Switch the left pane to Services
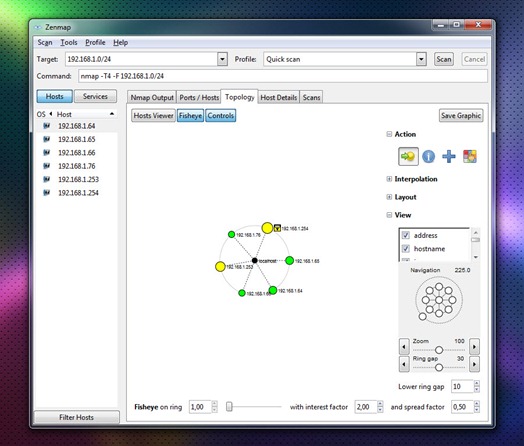524x446 pixels. [95, 97]
